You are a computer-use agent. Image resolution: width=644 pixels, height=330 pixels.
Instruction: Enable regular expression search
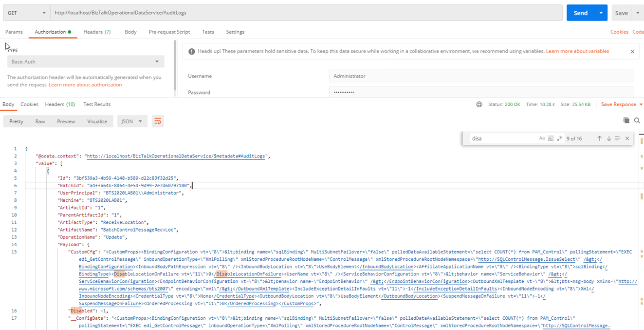tap(559, 138)
